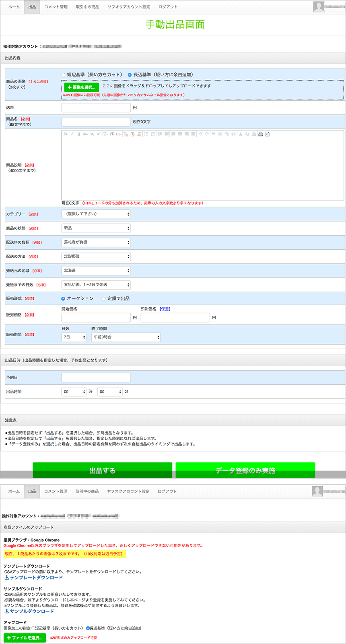
Task: Click the center-align icon in editor toolbar
Action: [x=180, y=134]
